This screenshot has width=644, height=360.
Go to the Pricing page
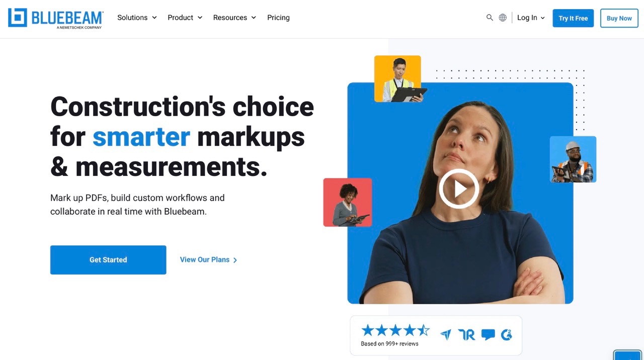pyautogui.click(x=278, y=18)
